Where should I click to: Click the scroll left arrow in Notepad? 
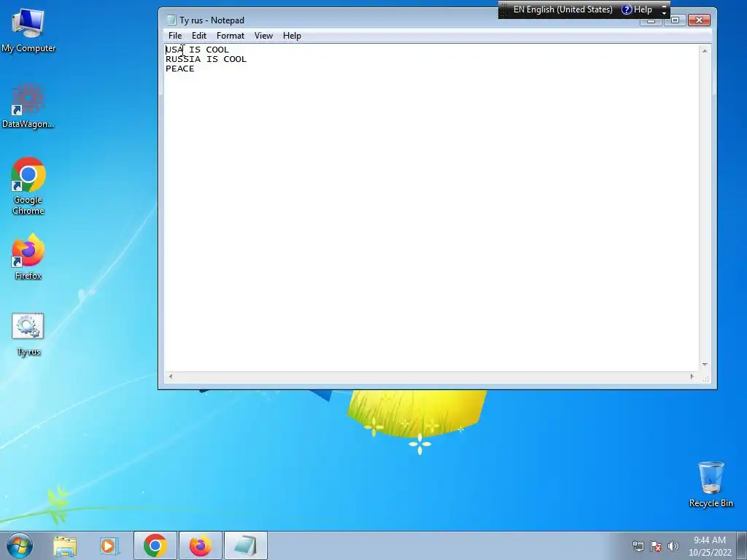coord(171,377)
